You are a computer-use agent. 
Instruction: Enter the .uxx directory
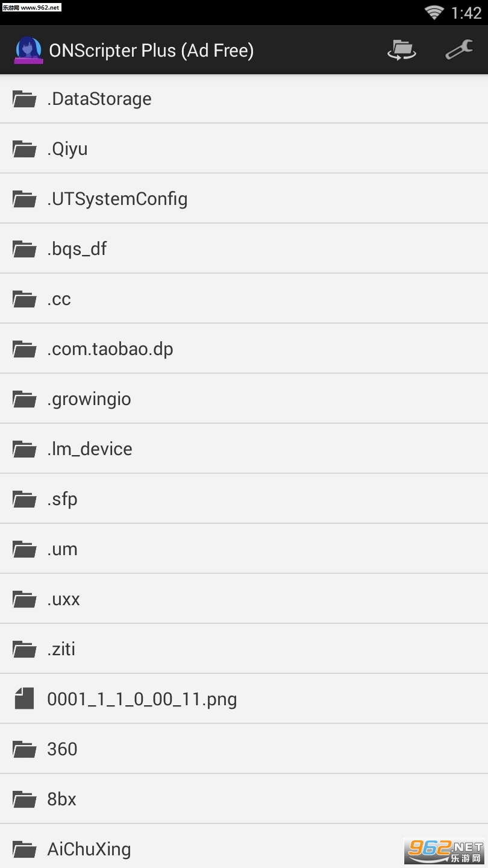[x=64, y=599]
